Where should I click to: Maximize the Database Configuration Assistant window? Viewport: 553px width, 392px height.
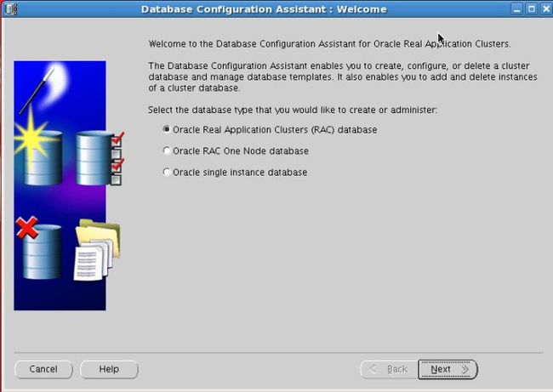(532, 9)
